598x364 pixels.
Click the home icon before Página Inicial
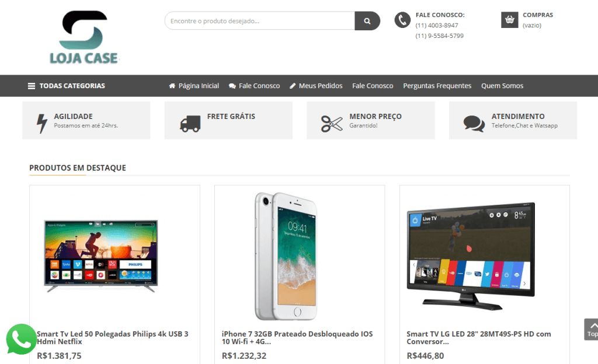tap(172, 86)
